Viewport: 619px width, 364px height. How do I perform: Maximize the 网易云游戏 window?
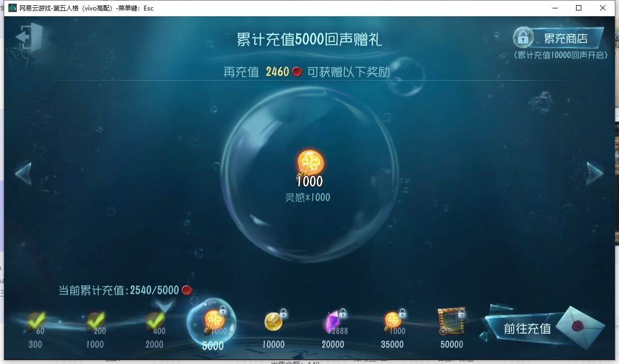point(579,8)
